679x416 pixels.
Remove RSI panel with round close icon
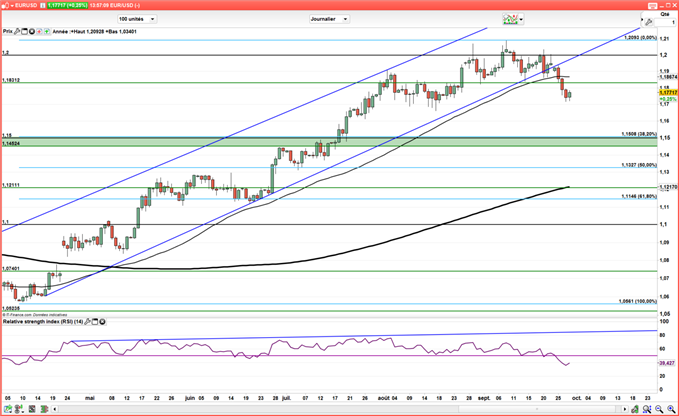[102, 322]
